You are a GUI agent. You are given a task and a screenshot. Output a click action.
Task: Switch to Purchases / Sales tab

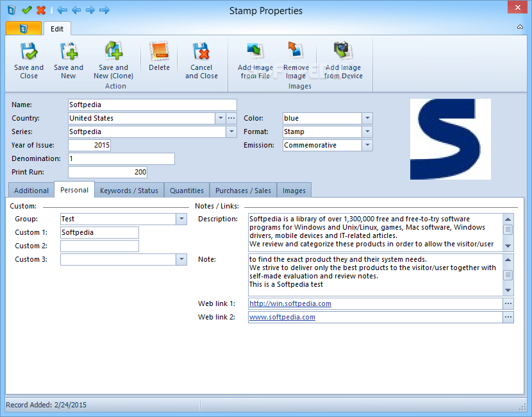coord(244,191)
